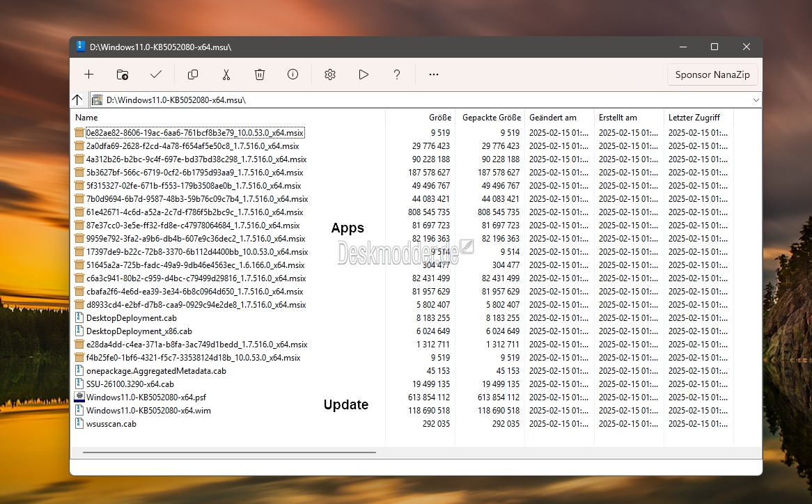812x504 pixels.
Task: Click packed size value 6 024 649
Action: tap(502, 331)
